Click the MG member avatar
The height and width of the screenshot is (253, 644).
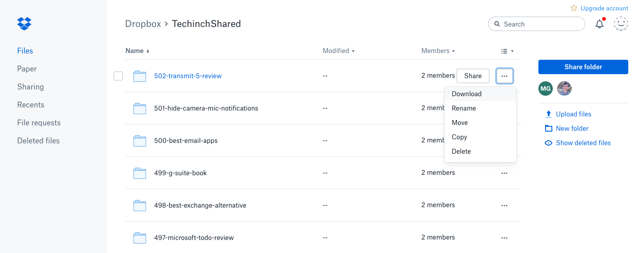click(x=546, y=89)
